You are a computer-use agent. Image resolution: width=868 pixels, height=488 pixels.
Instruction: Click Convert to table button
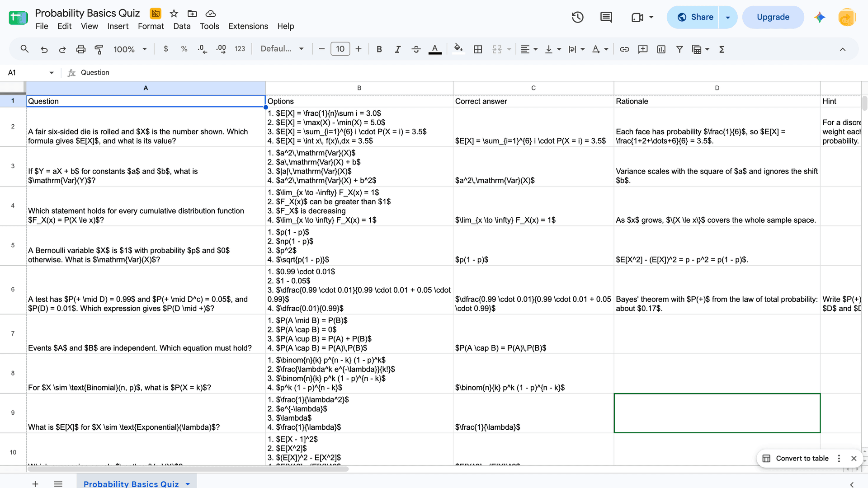point(796,459)
